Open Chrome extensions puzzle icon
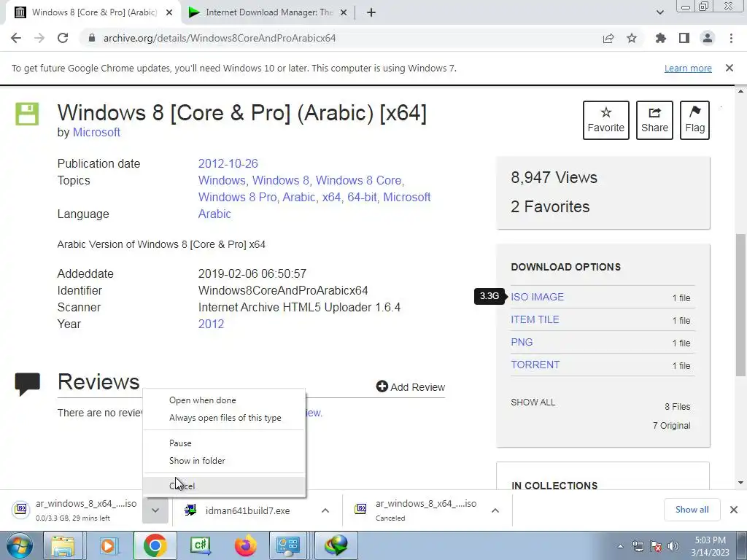The height and width of the screenshot is (560, 747). pos(661,38)
